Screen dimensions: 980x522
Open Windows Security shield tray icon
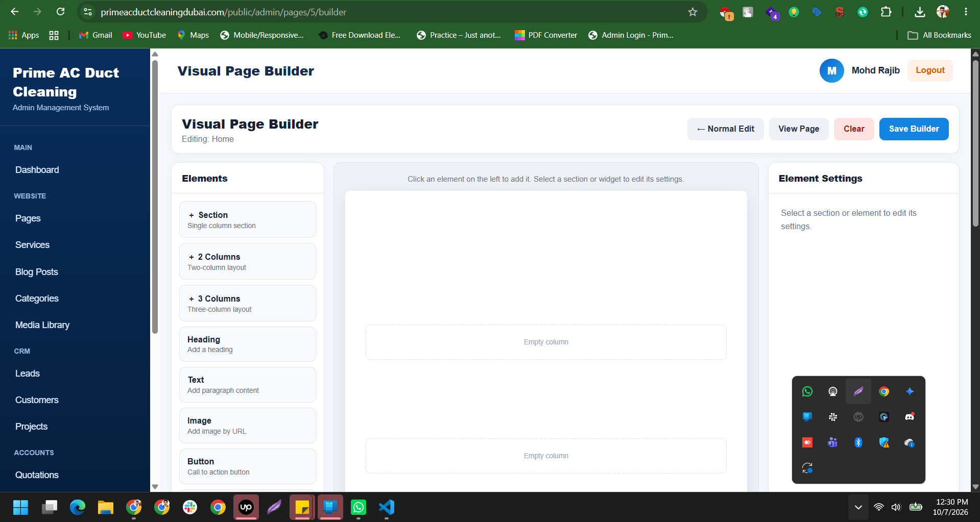[x=884, y=442]
